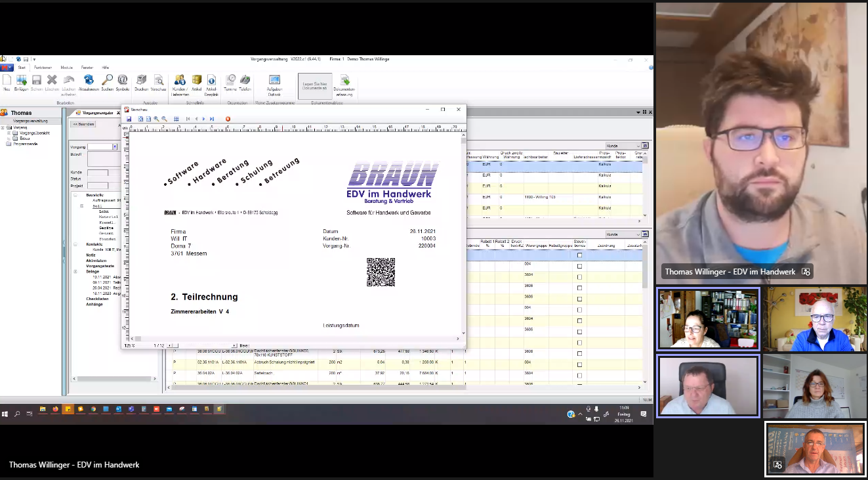868x480 pixels.
Task: Open the Funktionen ribbon tab
Action: 43,68
